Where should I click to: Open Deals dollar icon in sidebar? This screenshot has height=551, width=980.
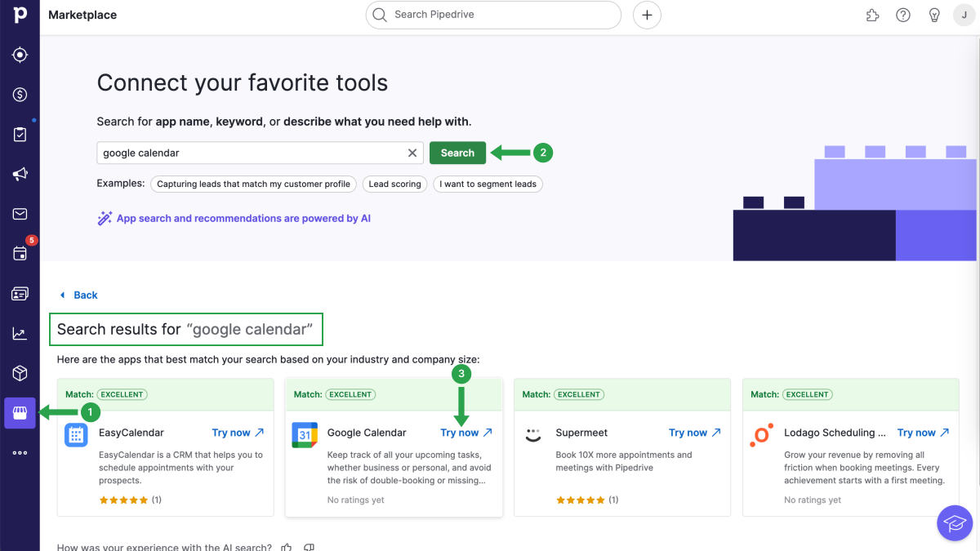(x=20, y=95)
